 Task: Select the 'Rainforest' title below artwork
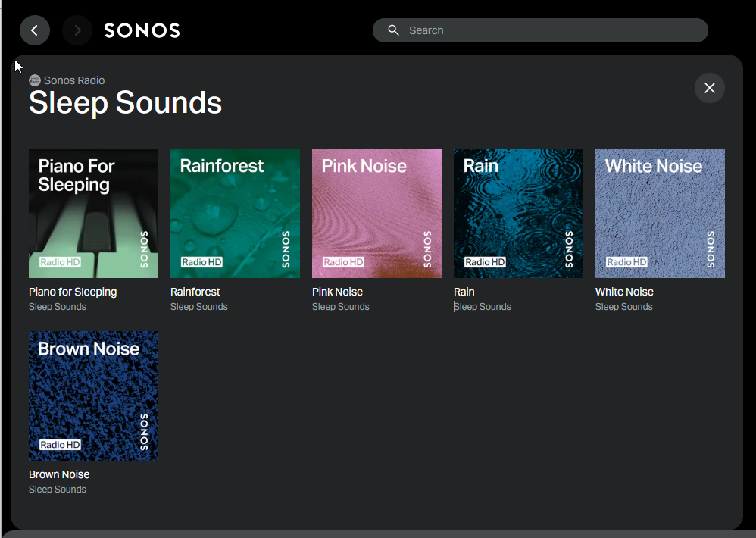(195, 292)
